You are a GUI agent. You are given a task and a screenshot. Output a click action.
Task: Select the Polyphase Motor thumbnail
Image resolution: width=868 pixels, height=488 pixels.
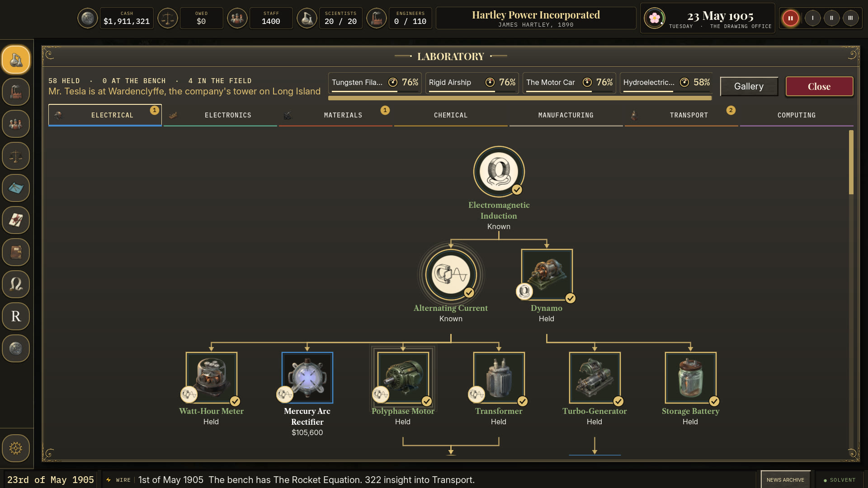pos(403,378)
